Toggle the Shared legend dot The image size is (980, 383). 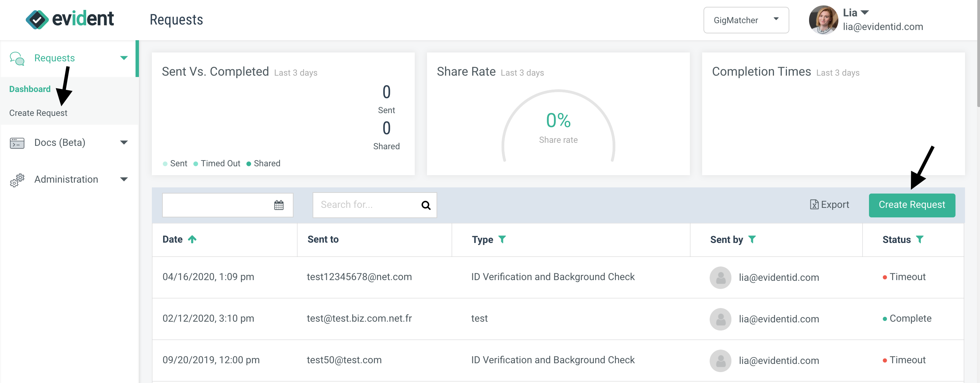click(x=249, y=164)
